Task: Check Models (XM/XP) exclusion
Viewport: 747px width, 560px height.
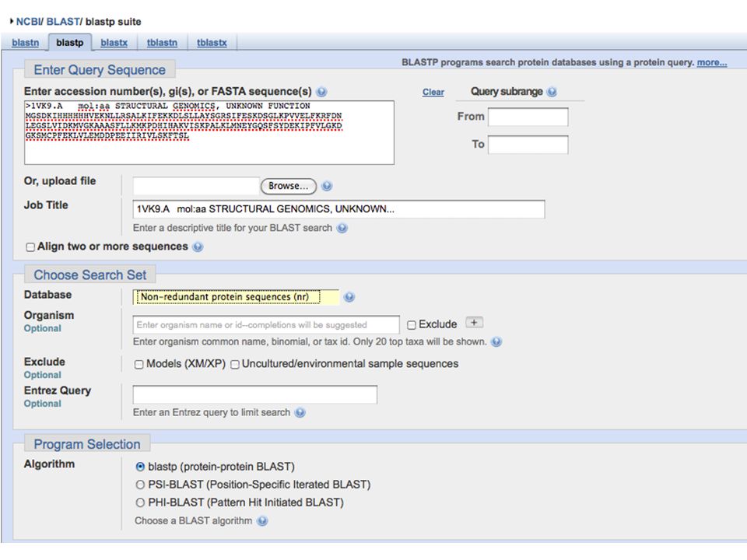Action: pos(139,365)
